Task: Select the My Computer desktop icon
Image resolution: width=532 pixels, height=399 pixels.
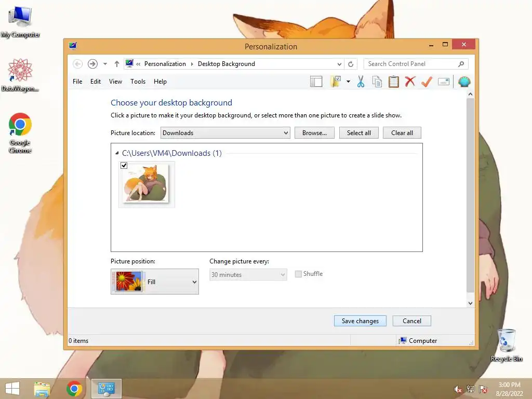Action: (20, 22)
